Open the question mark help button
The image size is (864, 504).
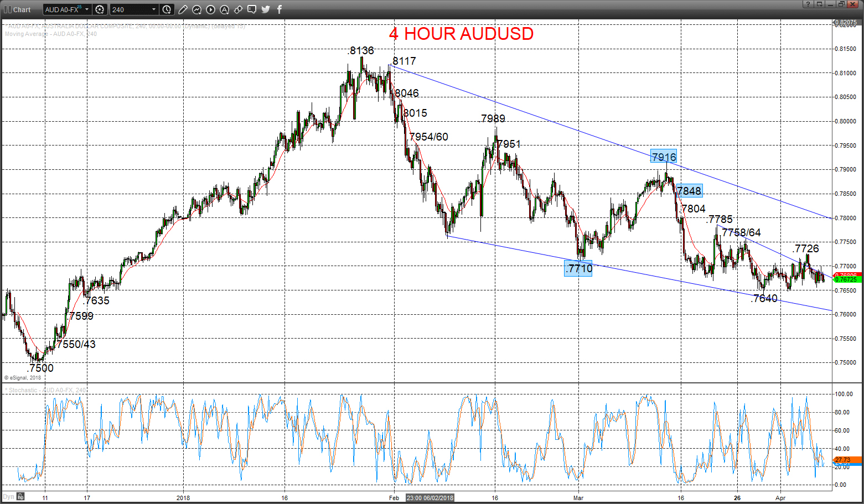pos(808,4)
